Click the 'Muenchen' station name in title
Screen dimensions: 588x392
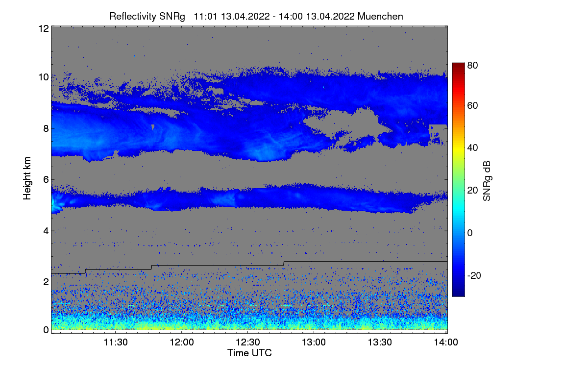(x=381, y=16)
